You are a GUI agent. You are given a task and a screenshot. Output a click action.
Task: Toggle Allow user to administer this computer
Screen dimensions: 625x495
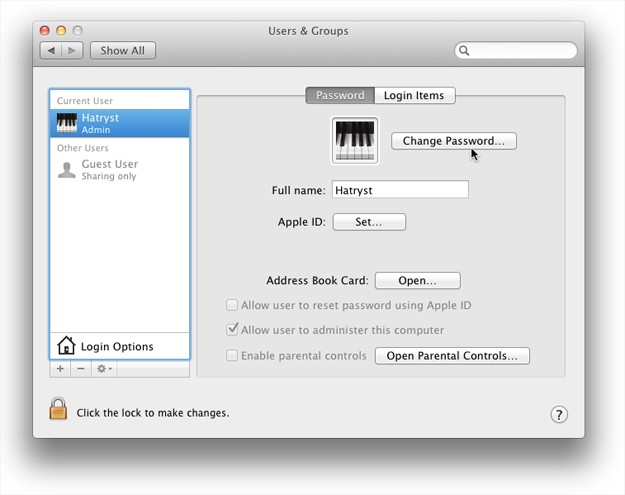(x=232, y=330)
